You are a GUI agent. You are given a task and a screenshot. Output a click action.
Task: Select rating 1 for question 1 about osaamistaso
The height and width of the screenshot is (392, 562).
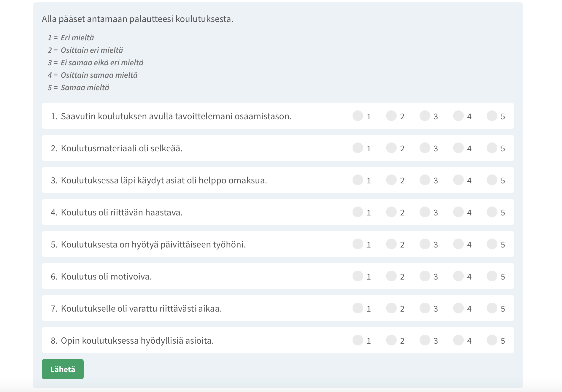358,116
